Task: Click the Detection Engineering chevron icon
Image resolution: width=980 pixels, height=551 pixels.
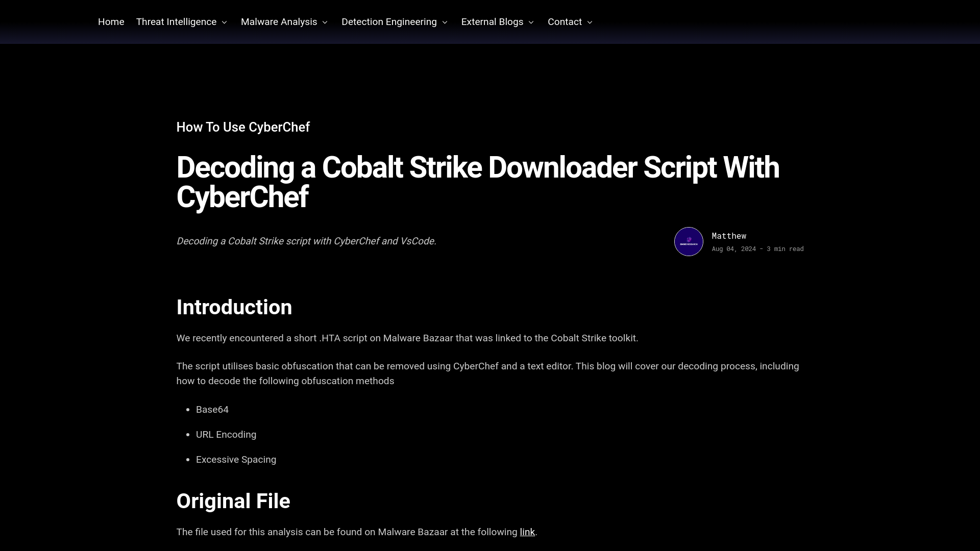Action: 445,21
